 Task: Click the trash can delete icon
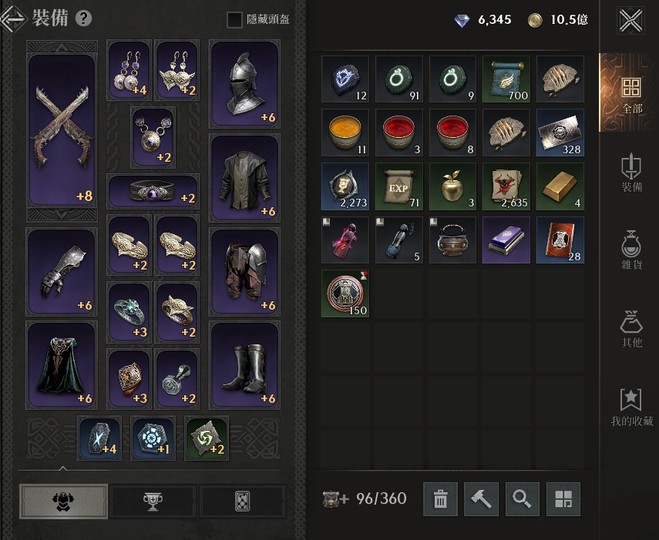[x=440, y=499]
